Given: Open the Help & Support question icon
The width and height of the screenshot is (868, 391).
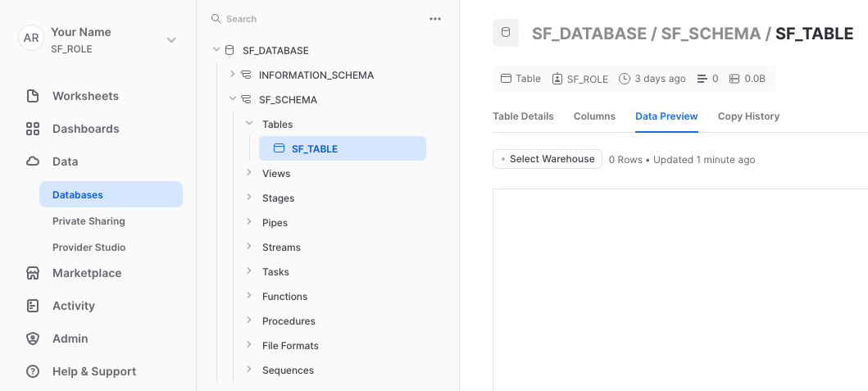Looking at the screenshot, I should point(33,371).
